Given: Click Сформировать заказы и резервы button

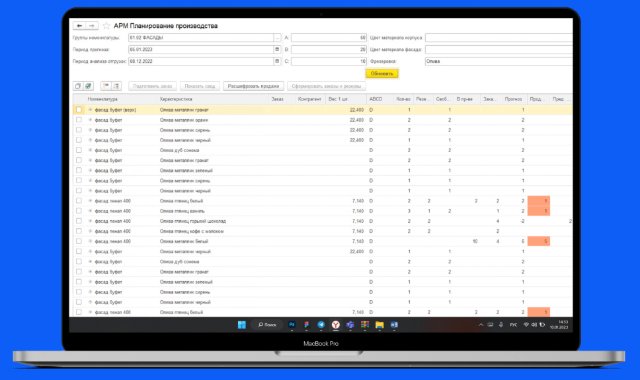Looking at the screenshot, I should point(327,86).
